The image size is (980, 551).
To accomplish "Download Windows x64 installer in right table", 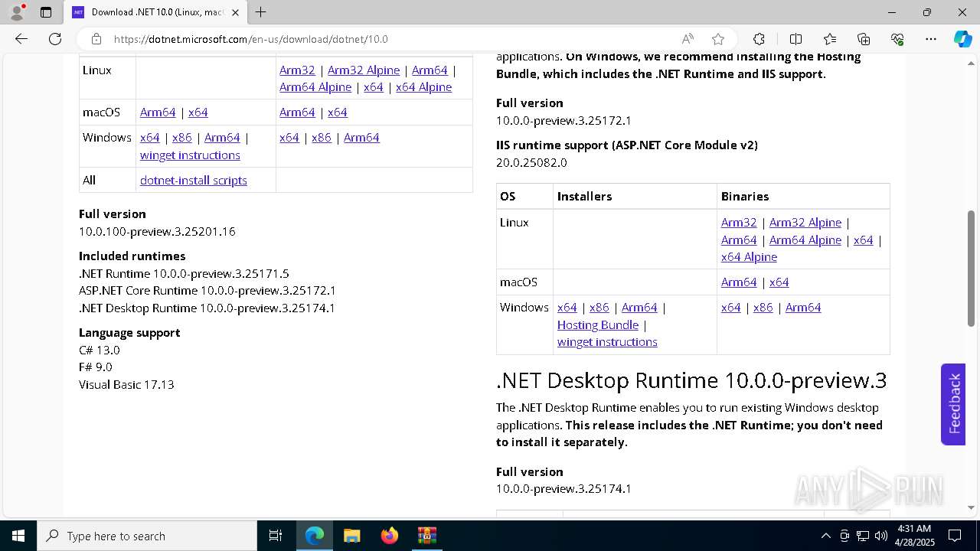I will tap(567, 308).
